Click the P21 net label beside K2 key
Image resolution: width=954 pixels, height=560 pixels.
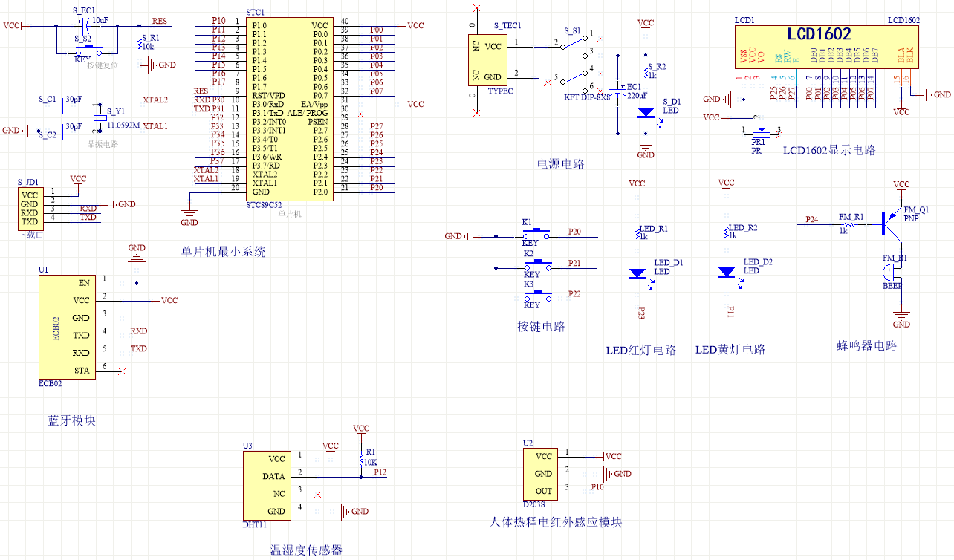pos(574,263)
